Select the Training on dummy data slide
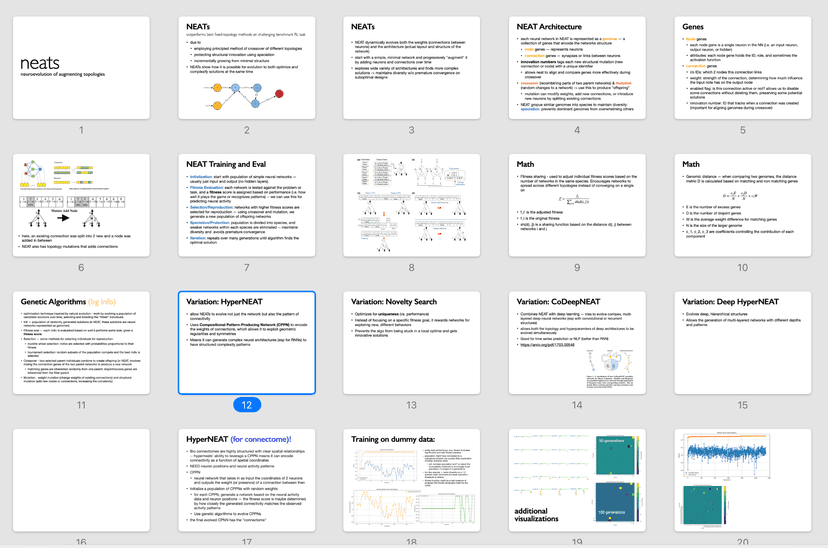This screenshot has height=548, width=828. [413, 480]
